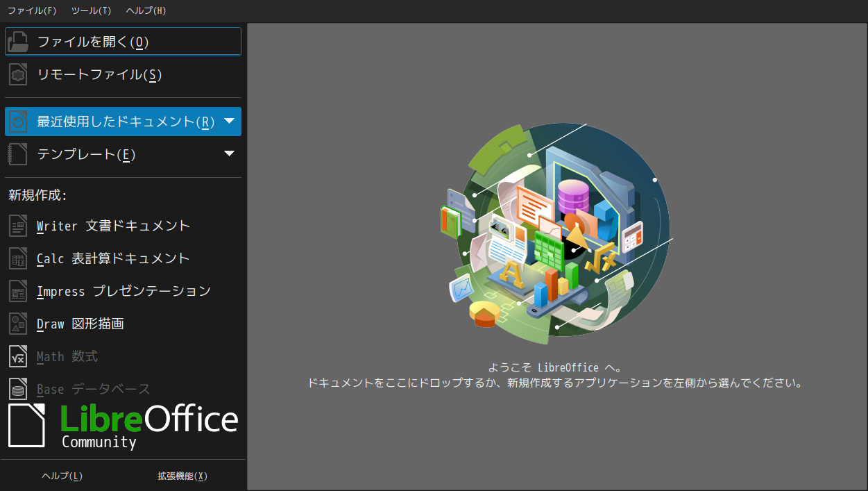Create a Writer 文書ドキュメント

[123, 226]
